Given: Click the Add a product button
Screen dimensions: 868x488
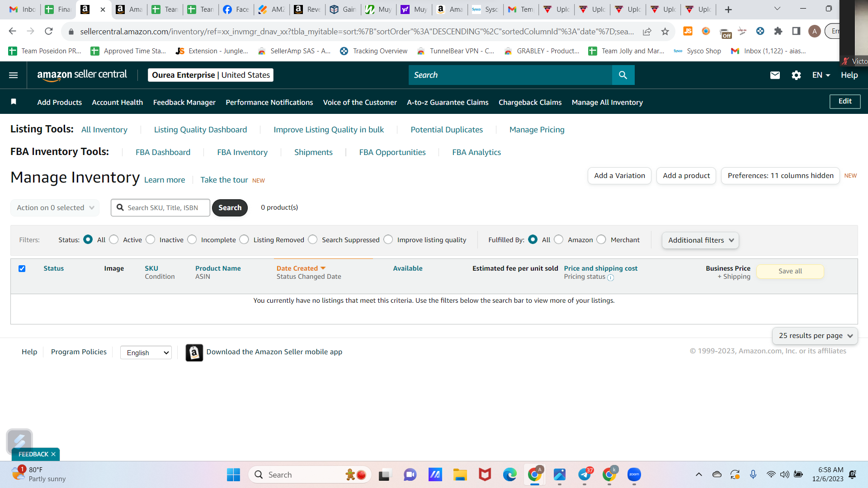Looking at the screenshot, I should [x=686, y=176].
